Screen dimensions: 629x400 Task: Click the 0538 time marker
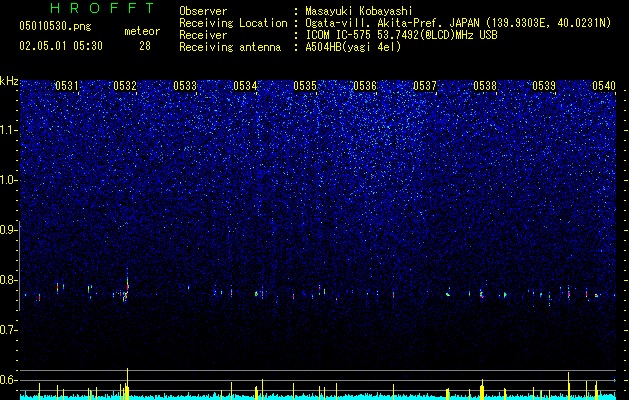(485, 86)
